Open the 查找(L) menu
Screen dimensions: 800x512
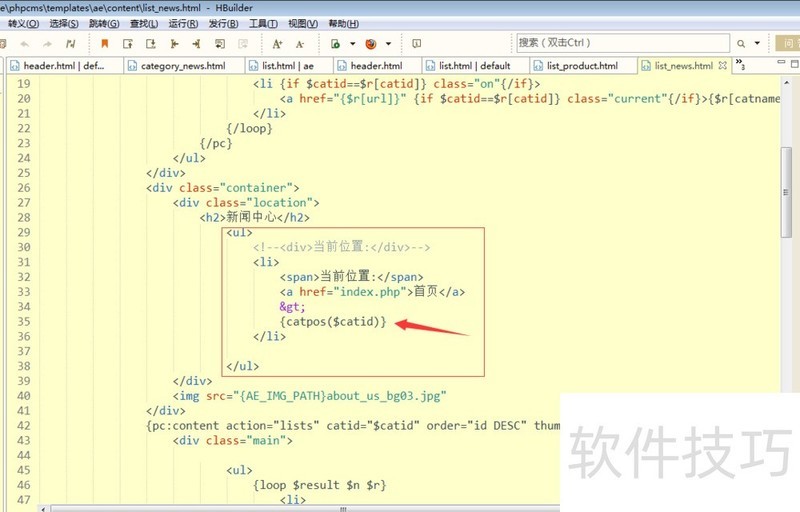tap(143, 23)
